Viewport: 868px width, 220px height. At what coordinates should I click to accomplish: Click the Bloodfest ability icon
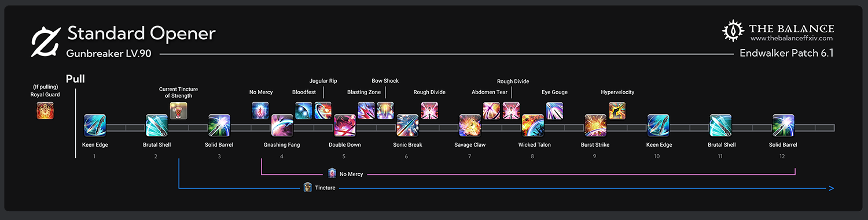click(x=304, y=110)
